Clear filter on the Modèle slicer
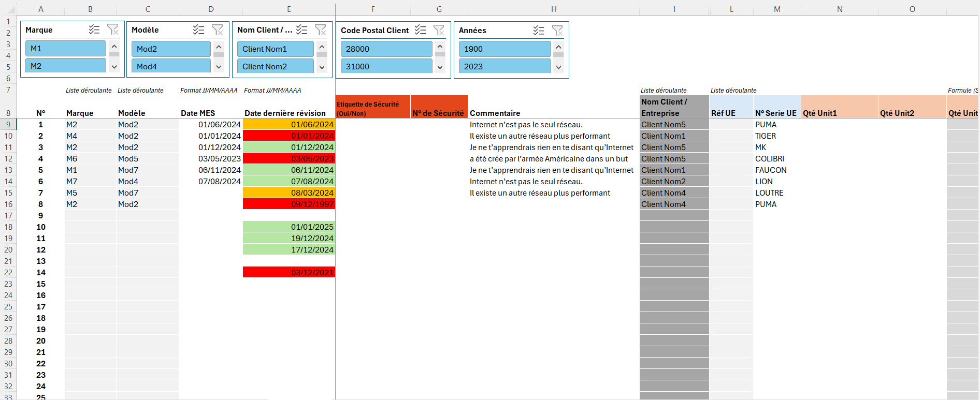 (217, 29)
